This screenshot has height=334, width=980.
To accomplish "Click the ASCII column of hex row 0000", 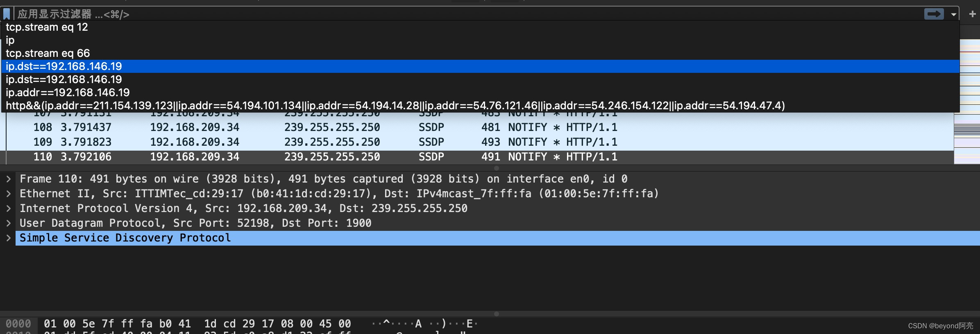I will click(x=424, y=324).
